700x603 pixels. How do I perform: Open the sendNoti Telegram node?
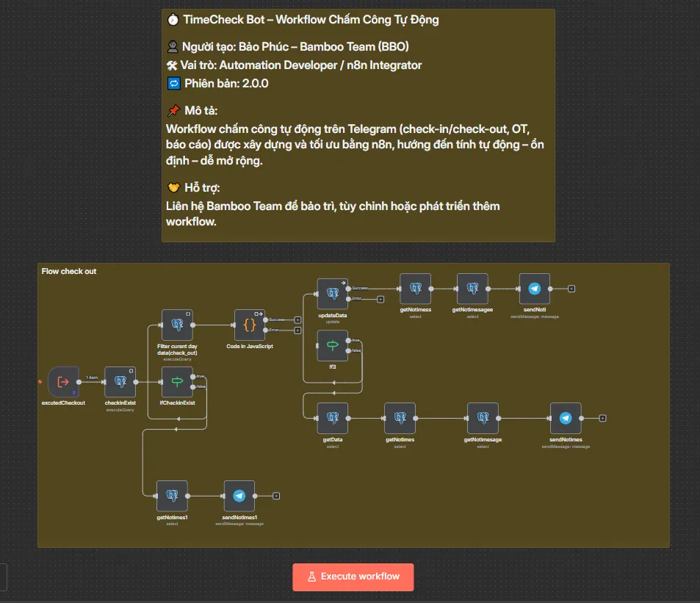coord(534,289)
